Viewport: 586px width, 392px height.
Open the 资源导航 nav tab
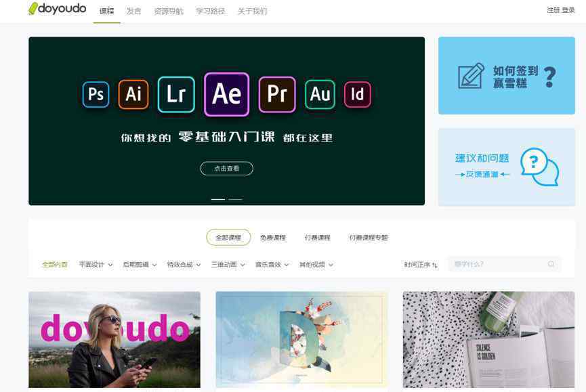[169, 12]
